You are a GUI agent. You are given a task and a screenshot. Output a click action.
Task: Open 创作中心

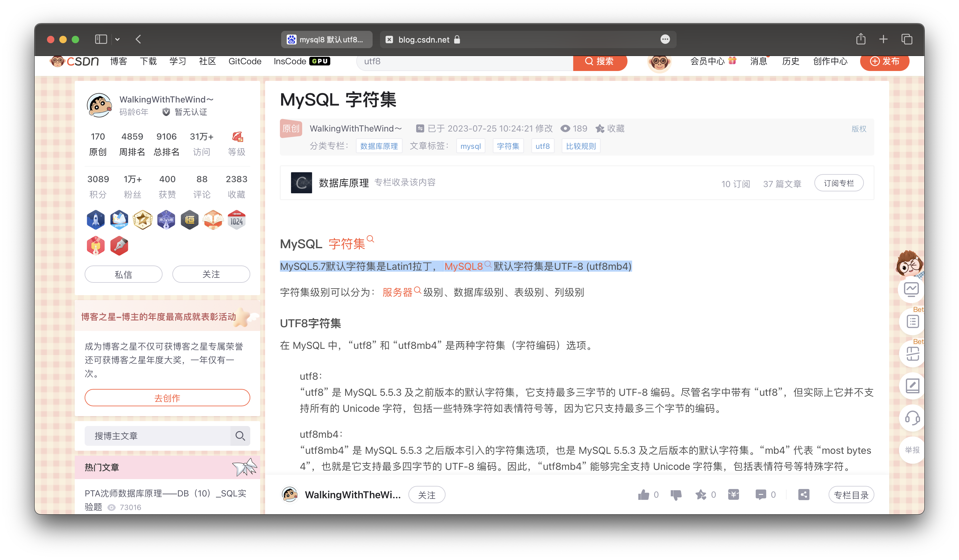point(830,61)
